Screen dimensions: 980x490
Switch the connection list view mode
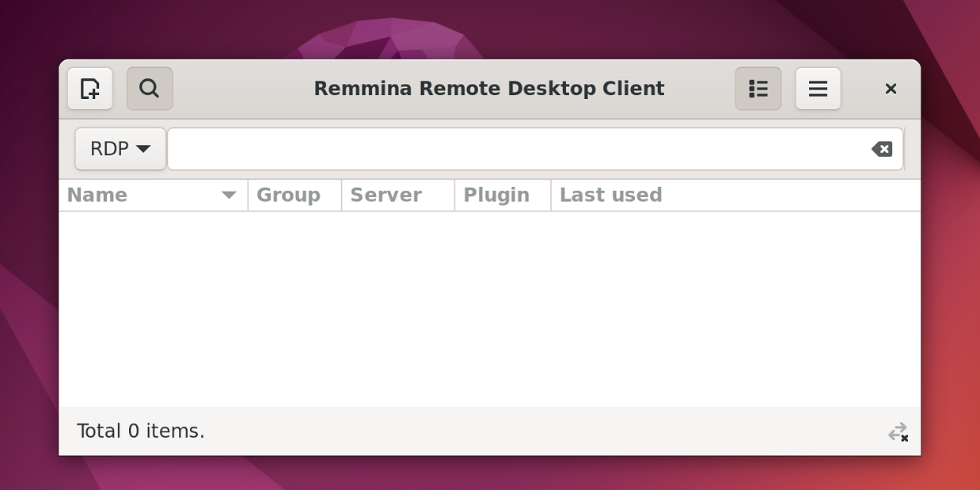(758, 89)
